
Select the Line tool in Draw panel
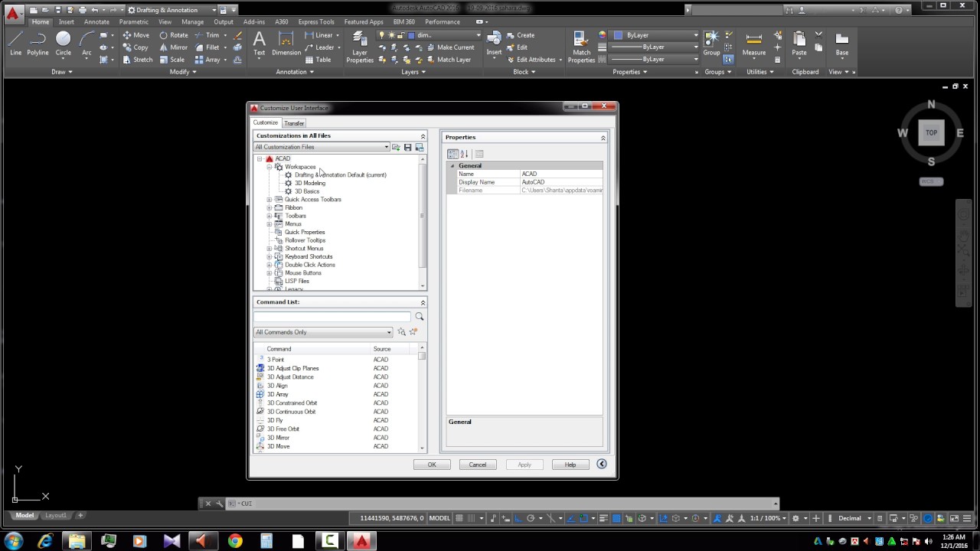15,44
